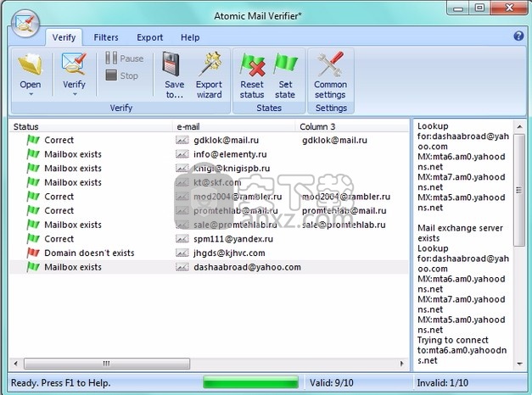Sort by the e-mail column header
Screen dimensions: 532x395
point(234,127)
